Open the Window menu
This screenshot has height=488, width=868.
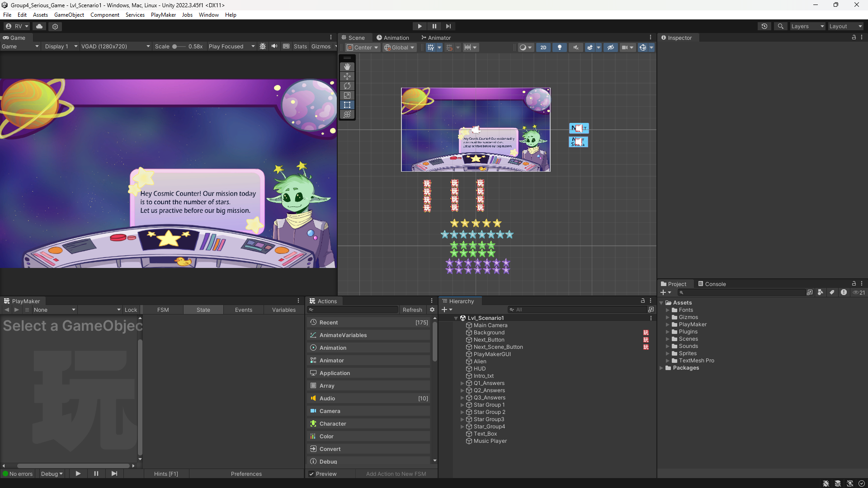click(x=209, y=15)
